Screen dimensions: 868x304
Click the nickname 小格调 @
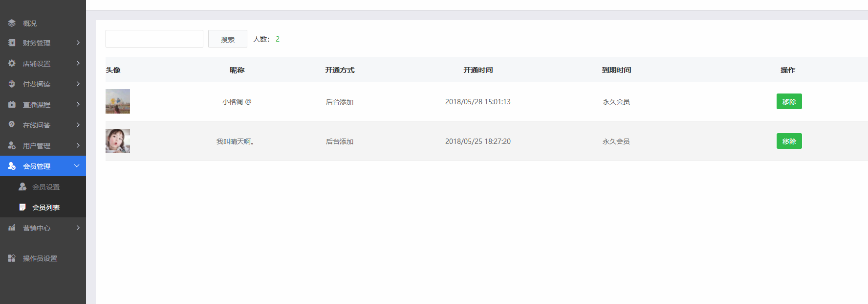237,102
